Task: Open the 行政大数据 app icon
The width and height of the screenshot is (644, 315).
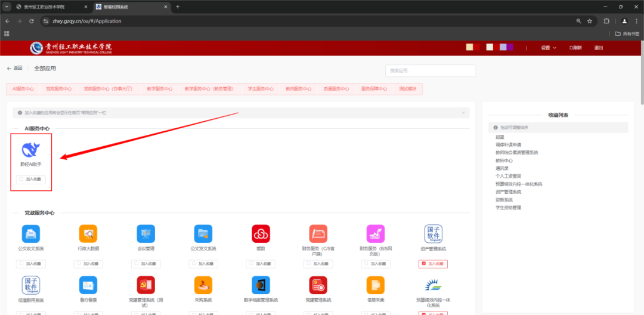Action: coord(88,234)
